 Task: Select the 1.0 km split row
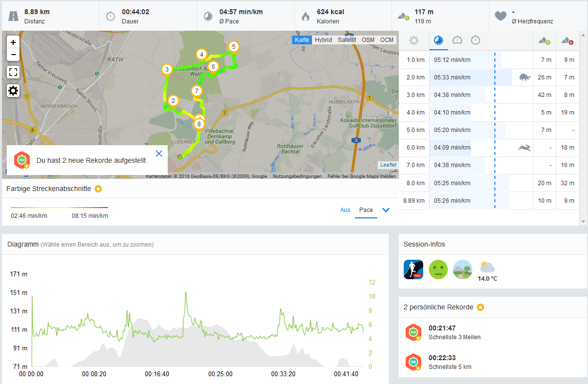click(x=489, y=60)
